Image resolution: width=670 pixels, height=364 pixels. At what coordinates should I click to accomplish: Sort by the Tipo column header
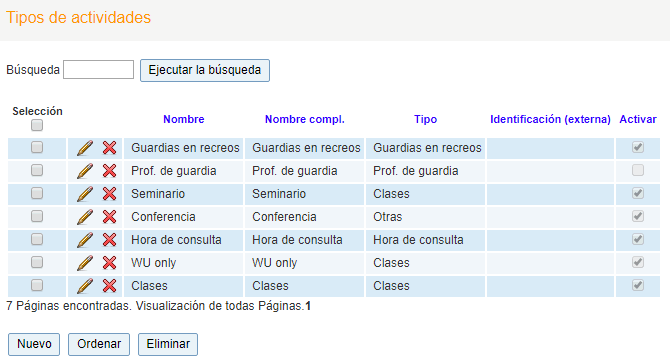[425, 119]
